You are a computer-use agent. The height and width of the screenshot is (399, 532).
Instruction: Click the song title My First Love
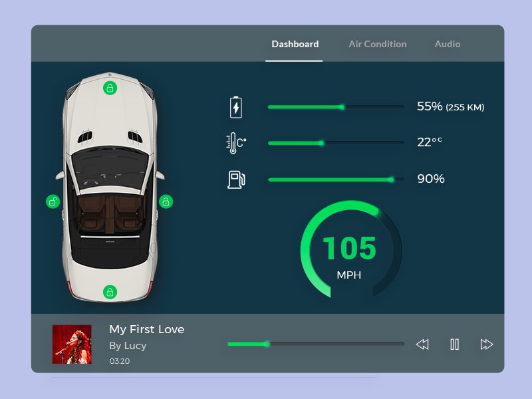pos(146,329)
